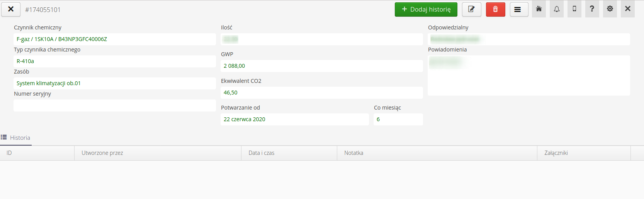Click Dodaj historię button
Viewport: 644px width, 199px height.
[426, 9]
